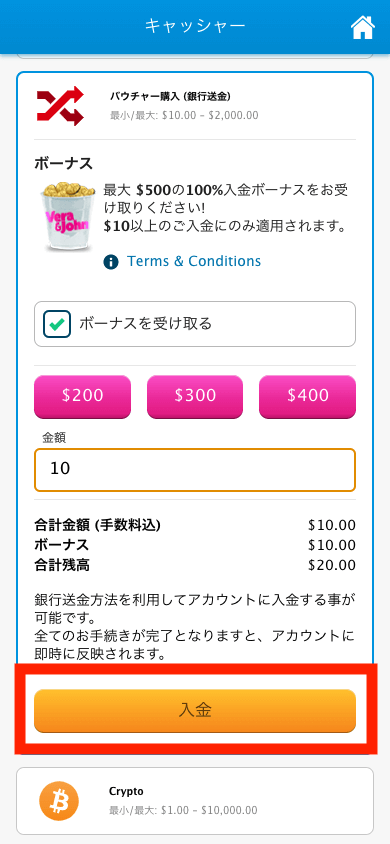This screenshot has width=390, height=844.
Task: Select the $200 preset amount
Action: (x=82, y=397)
